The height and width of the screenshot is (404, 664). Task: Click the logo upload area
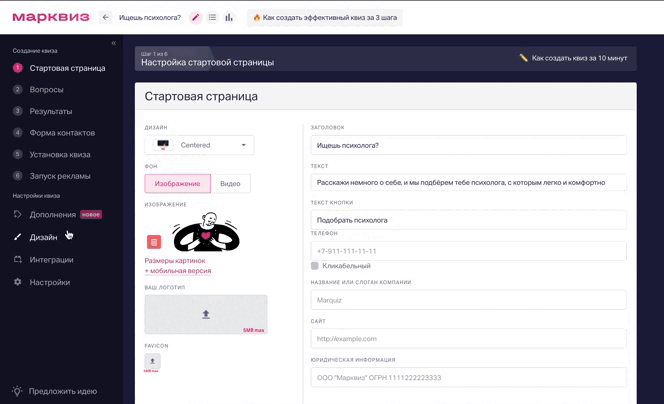click(206, 314)
